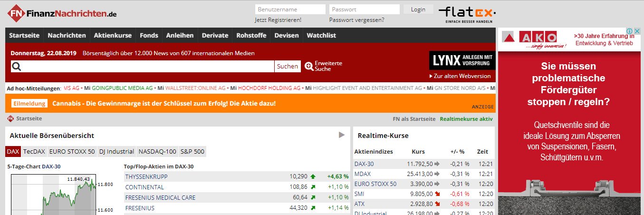
Task: Open Startseite in main navigation
Action: click(x=24, y=35)
